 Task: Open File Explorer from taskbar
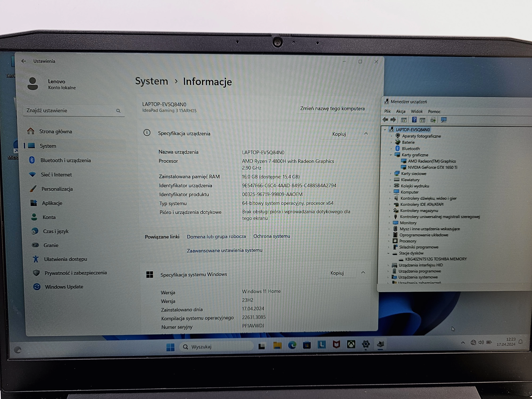tap(277, 346)
